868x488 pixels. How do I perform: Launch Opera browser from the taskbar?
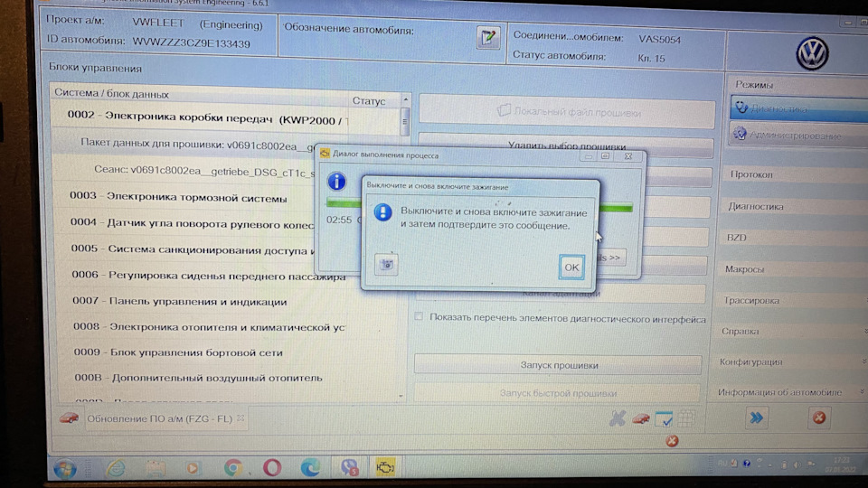(272, 468)
